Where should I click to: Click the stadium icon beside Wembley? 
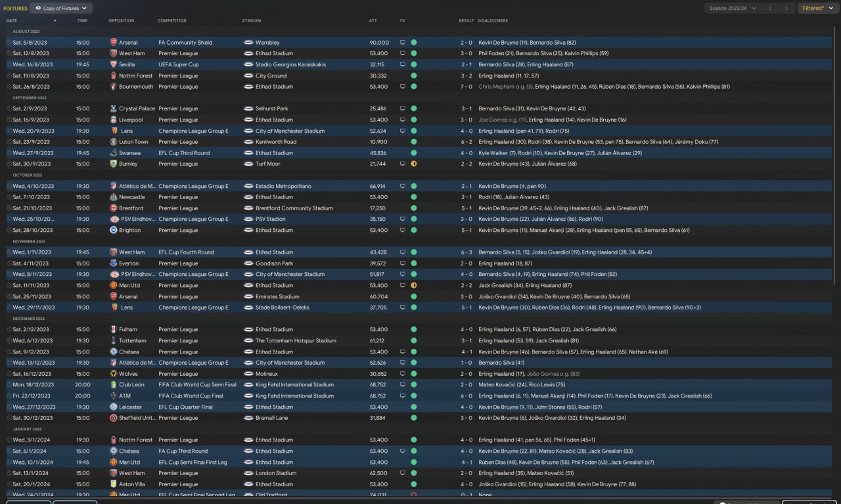coord(248,43)
